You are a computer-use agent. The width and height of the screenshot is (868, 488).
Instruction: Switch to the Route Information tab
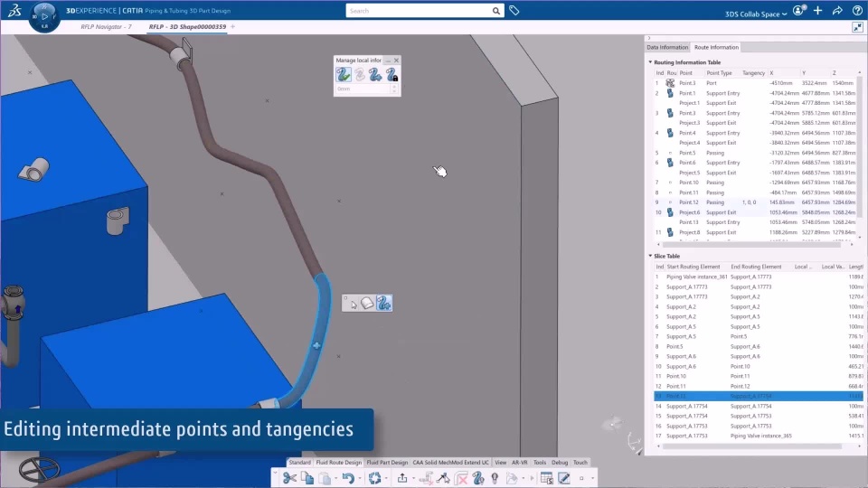point(716,47)
